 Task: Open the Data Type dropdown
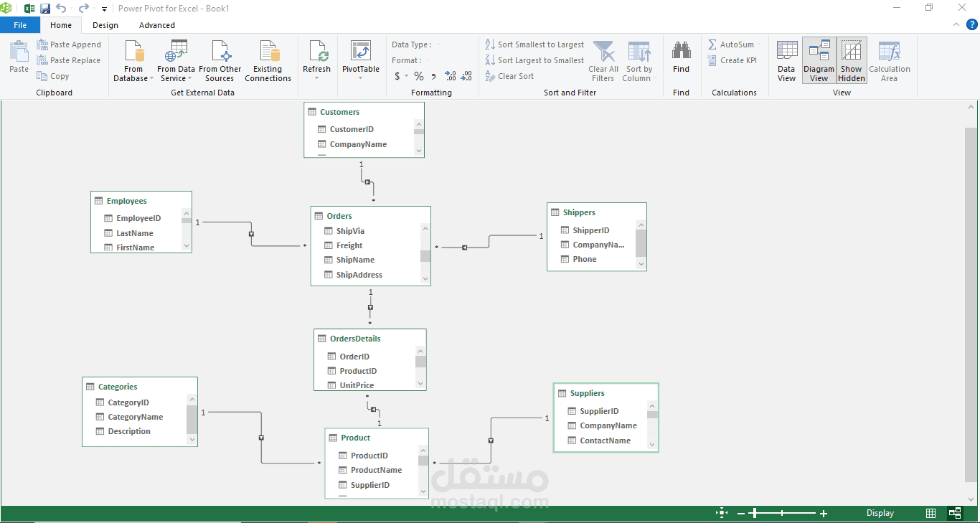[416, 44]
